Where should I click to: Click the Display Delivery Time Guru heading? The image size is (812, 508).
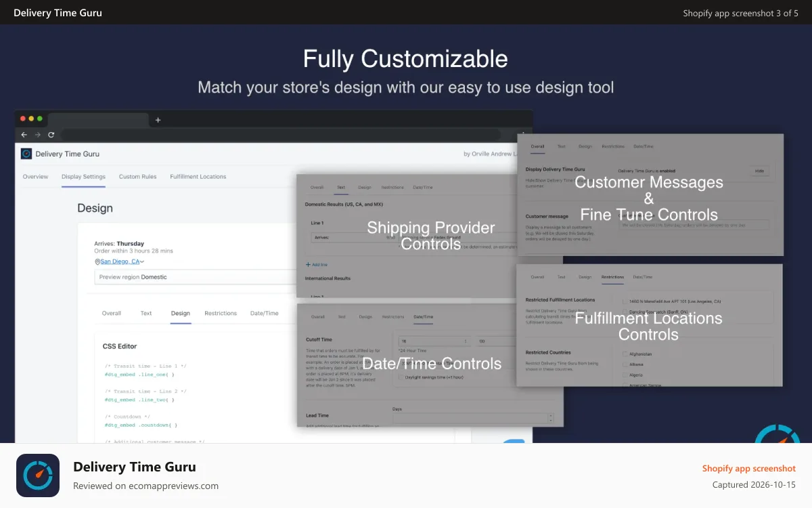[x=555, y=169]
